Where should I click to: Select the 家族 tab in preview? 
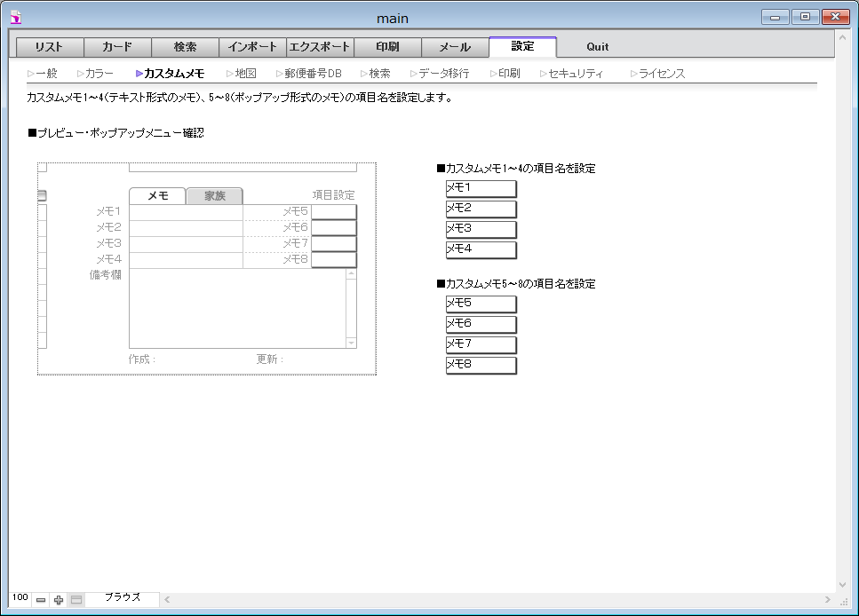(x=214, y=196)
